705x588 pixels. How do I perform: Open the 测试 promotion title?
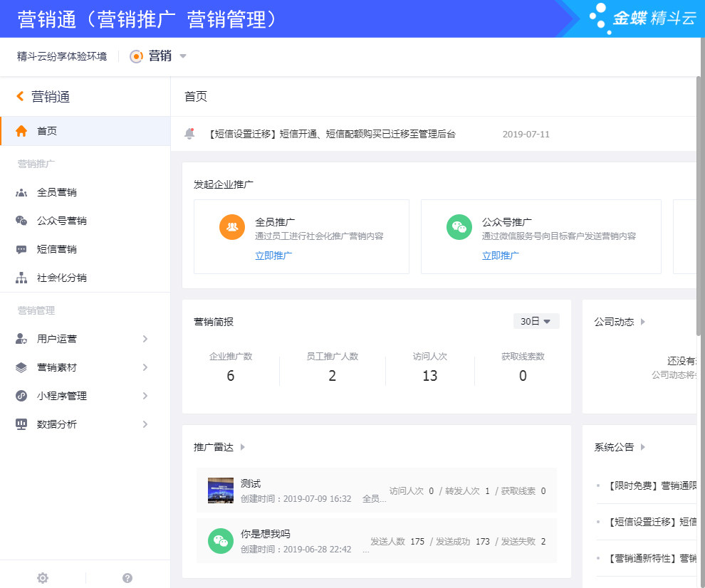(251, 483)
